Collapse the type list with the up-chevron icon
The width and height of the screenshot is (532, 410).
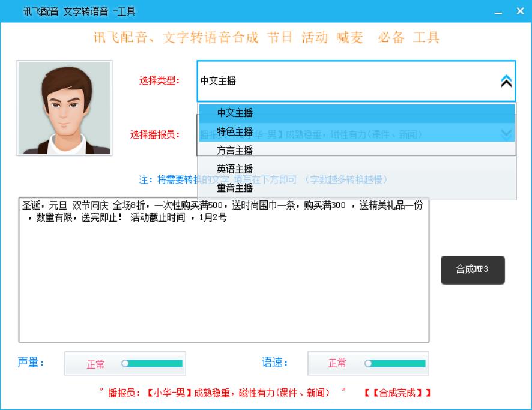(x=506, y=82)
